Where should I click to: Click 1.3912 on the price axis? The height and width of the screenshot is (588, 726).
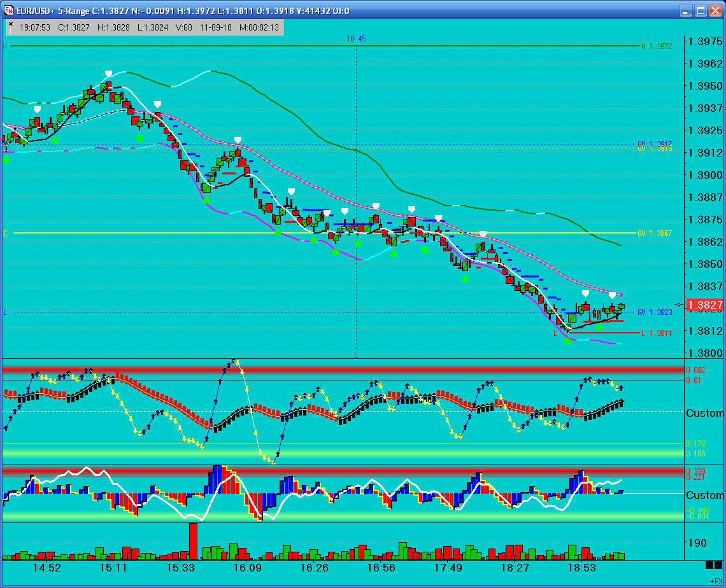pos(705,153)
